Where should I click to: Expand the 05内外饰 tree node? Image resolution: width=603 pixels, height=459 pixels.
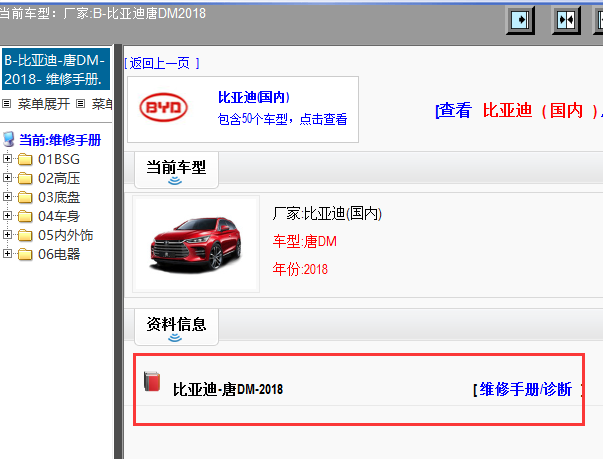coord(7,234)
